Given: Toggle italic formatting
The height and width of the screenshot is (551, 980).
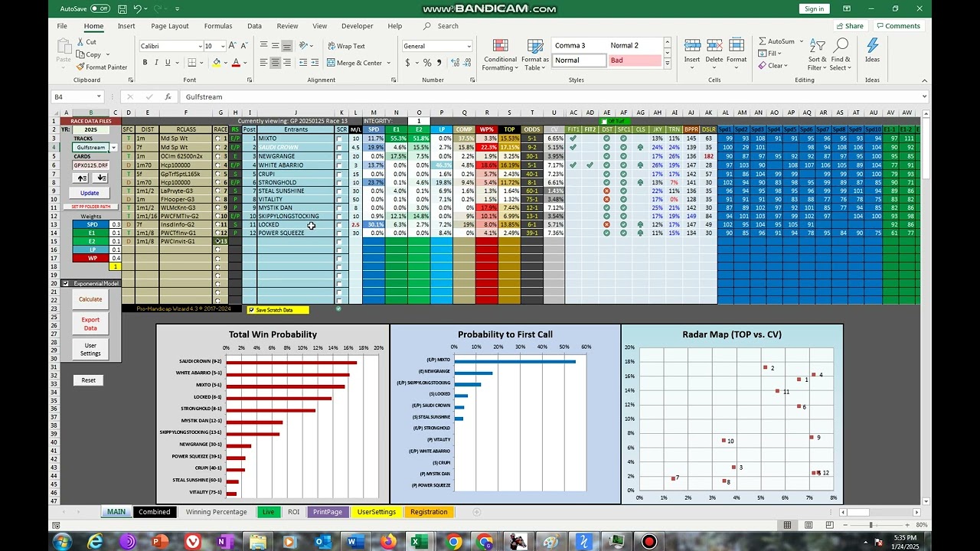Looking at the screenshot, I should [156, 63].
